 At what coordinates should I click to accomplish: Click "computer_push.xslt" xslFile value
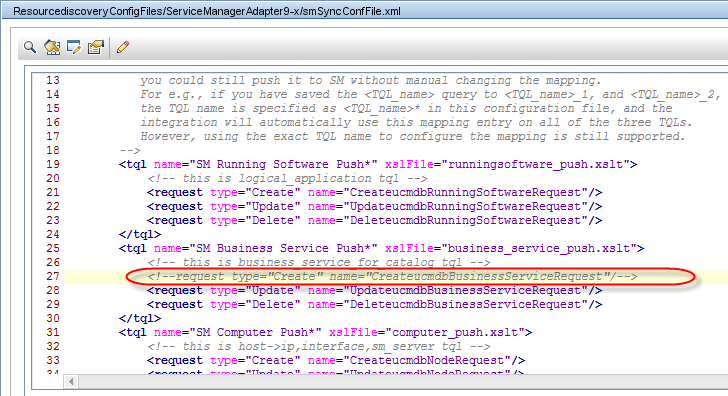pyautogui.click(x=455, y=332)
